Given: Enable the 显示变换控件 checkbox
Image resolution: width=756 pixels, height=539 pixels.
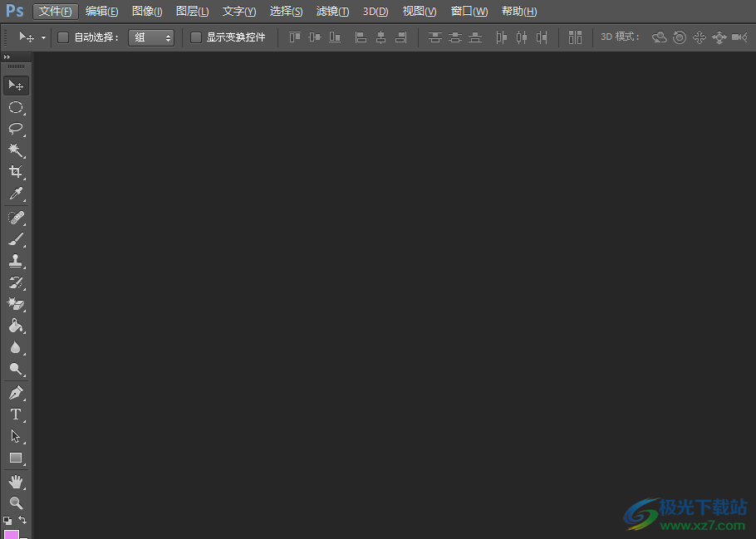Looking at the screenshot, I should pyautogui.click(x=196, y=37).
